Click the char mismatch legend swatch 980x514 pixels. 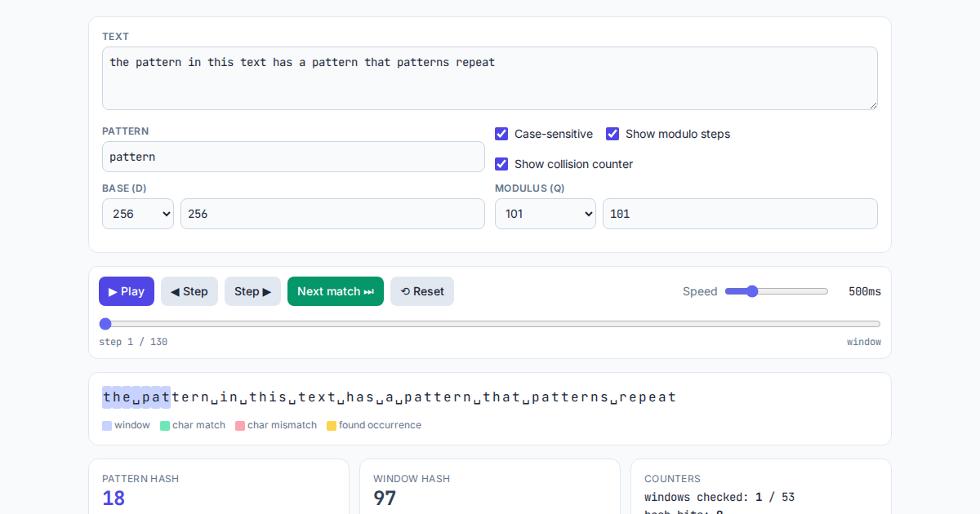pos(240,425)
